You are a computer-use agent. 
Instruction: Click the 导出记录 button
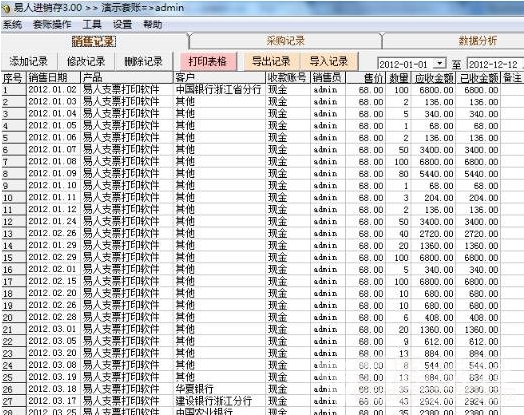click(271, 61)
